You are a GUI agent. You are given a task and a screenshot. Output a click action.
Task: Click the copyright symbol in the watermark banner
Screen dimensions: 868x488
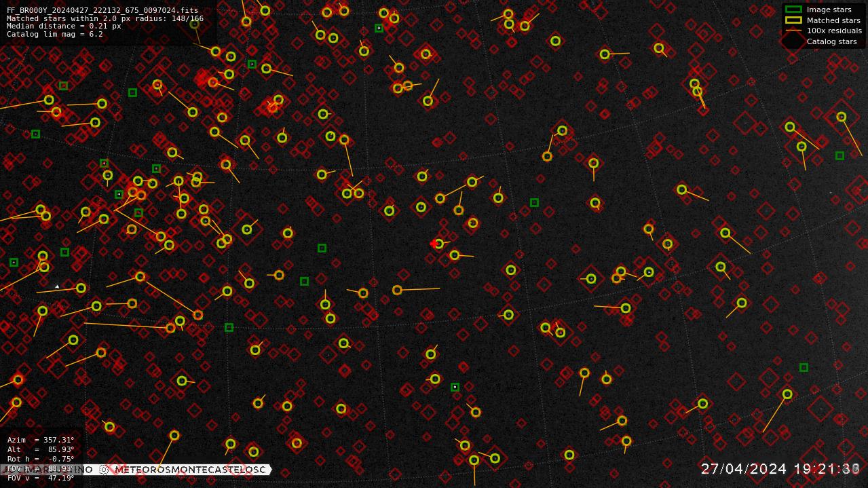click(104, 469)
